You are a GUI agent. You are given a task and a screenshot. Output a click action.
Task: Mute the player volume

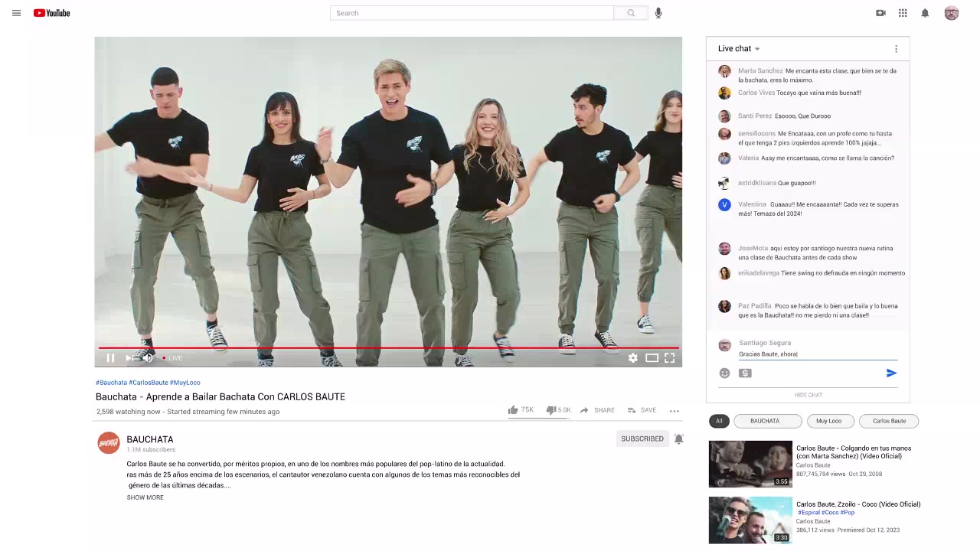148,357
